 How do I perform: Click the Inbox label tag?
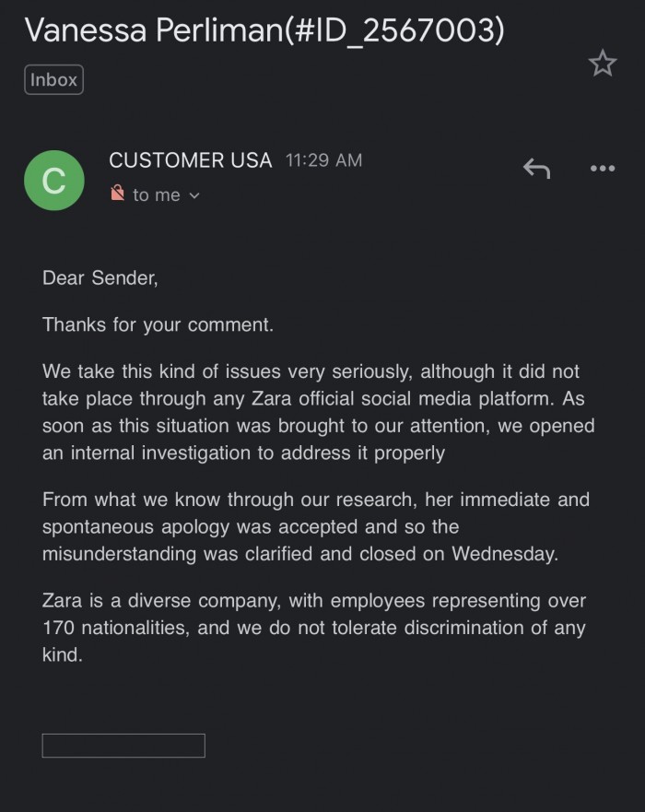(x=53, y=80)
